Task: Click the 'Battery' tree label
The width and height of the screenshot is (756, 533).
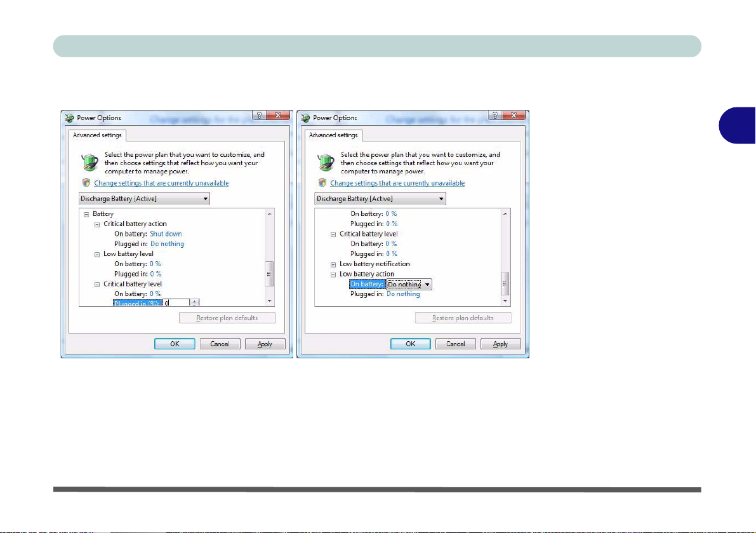Action: coord(103,213)
